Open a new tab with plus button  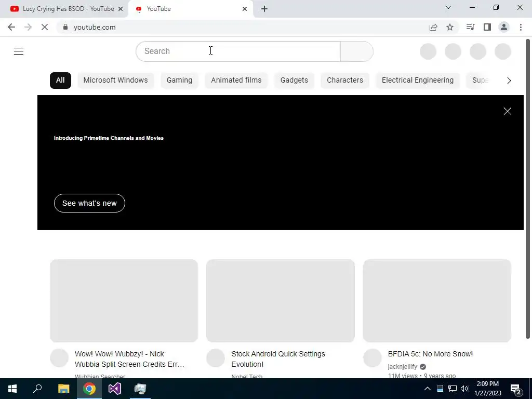point(264,9)
